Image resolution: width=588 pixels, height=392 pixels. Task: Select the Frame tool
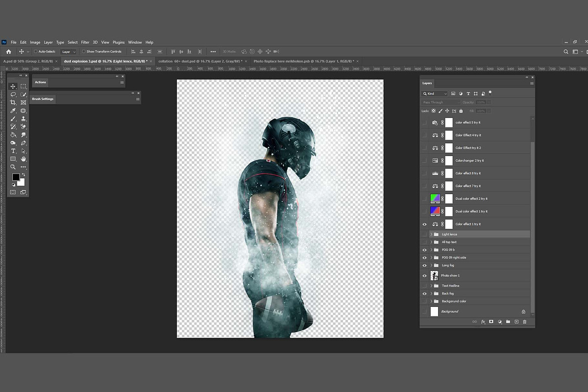click(23, 102)
